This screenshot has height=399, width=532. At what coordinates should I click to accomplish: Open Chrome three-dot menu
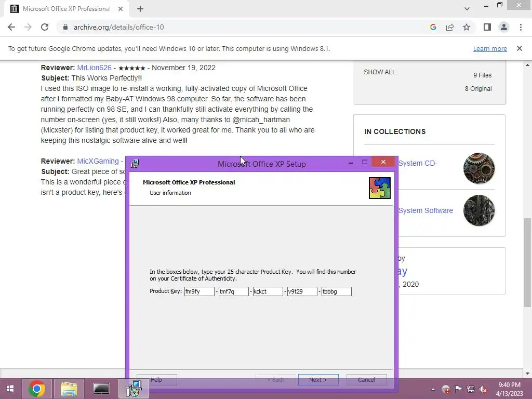[521, 27]
